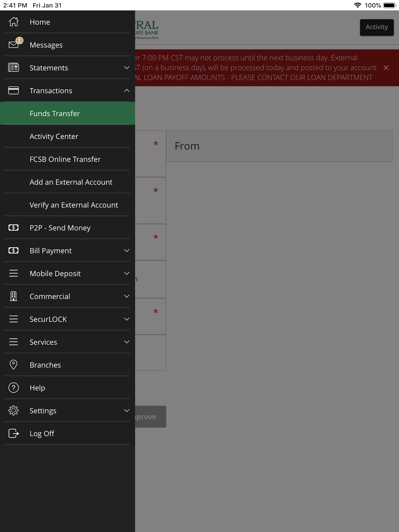Expand the Commercial chevron
Screen dimensions: 399x532
[x=127, y=296]
